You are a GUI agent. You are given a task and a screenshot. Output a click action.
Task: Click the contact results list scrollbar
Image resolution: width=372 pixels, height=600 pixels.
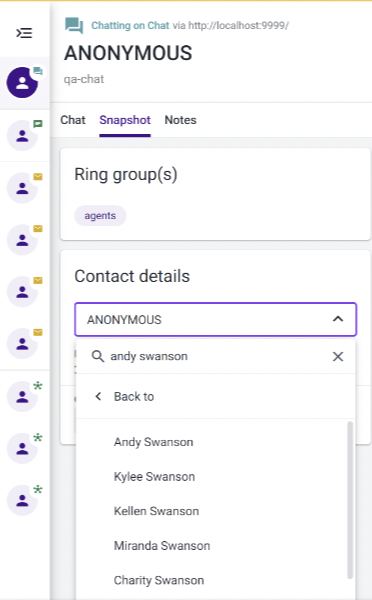coord(349,500)
